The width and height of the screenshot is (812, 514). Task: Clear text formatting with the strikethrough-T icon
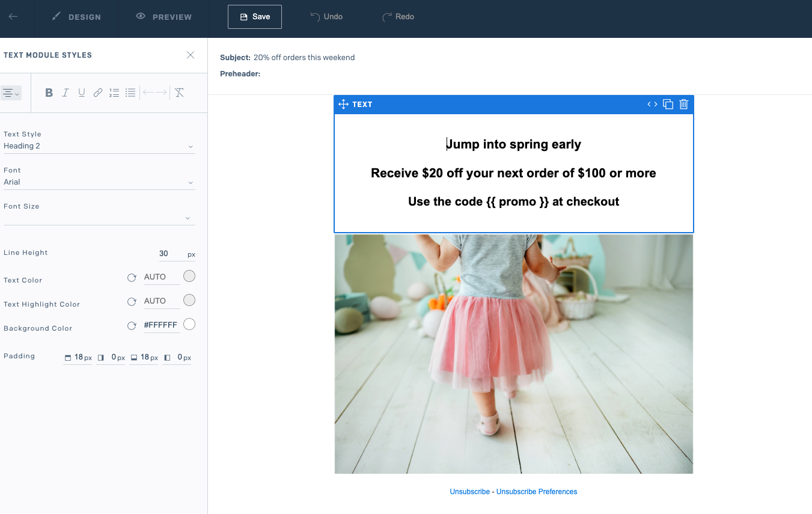click(x=179, y=93)
